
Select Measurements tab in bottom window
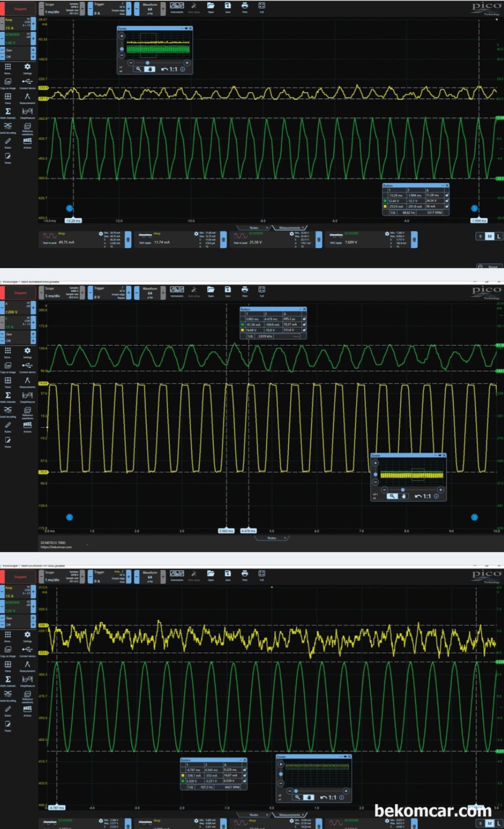click(289, 815)
